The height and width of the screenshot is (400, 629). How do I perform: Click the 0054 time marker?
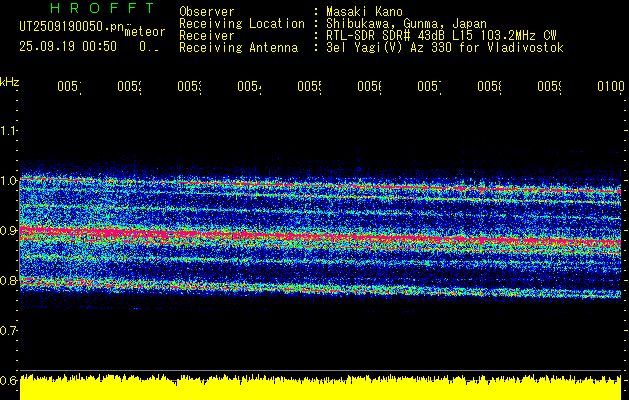(250, 87)
